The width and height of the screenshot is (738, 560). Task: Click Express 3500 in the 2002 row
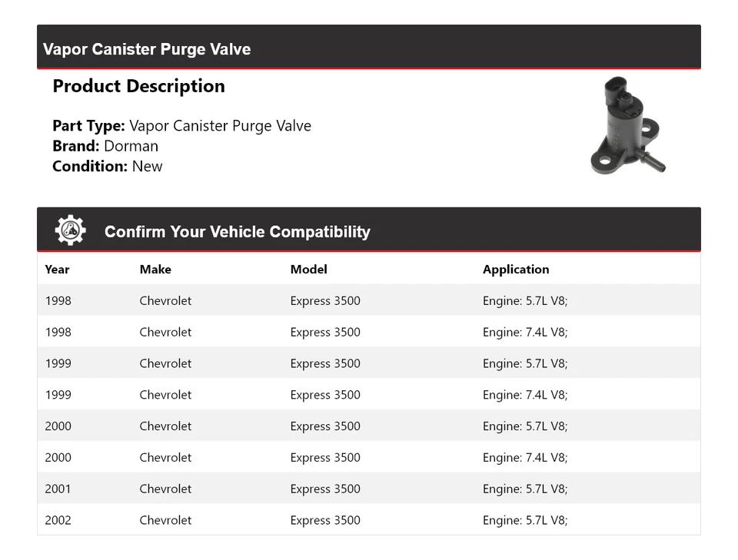(x=324, y=520)
